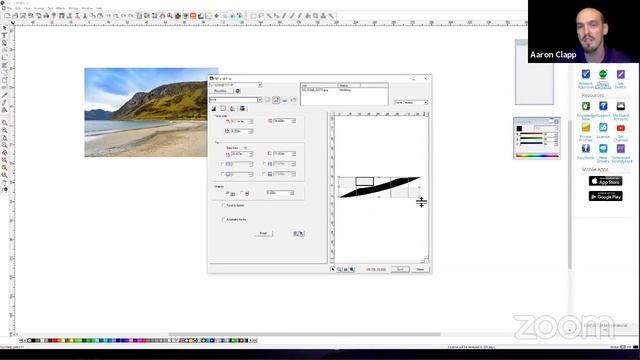The image size is (640, 360).
Task: Open the preview mode dropdown above preview
Action: pyautogui.click(x=411, y=102)
